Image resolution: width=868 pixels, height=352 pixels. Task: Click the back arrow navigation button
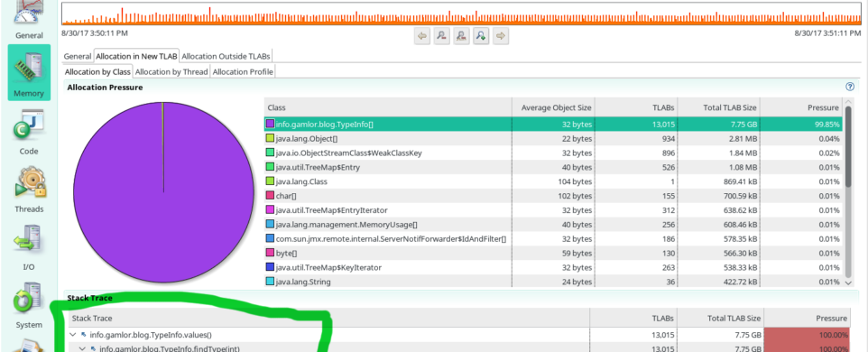(x=422, y=36)
